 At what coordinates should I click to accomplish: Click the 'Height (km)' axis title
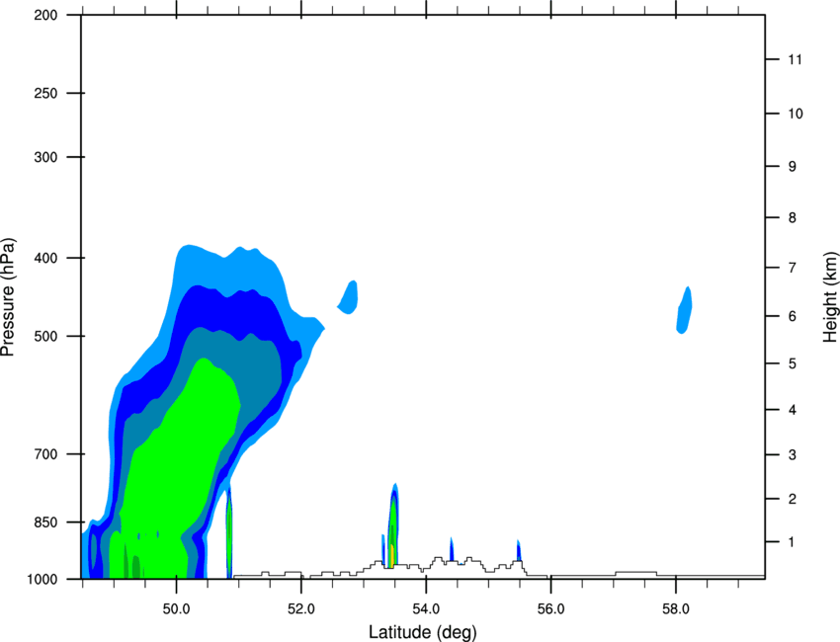[x=830, y=297]
